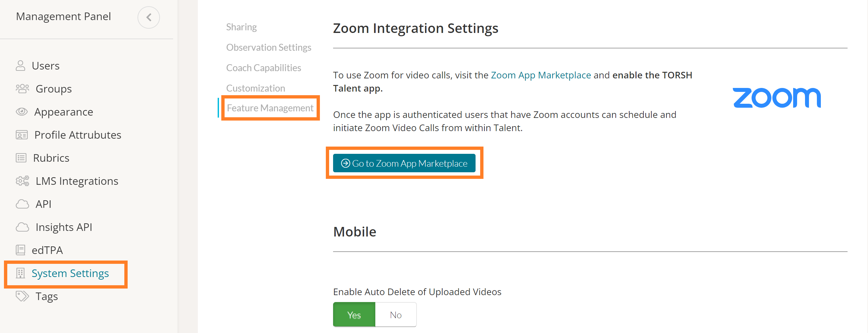
Task: Select the Customization tab
Action: point(255,88)
